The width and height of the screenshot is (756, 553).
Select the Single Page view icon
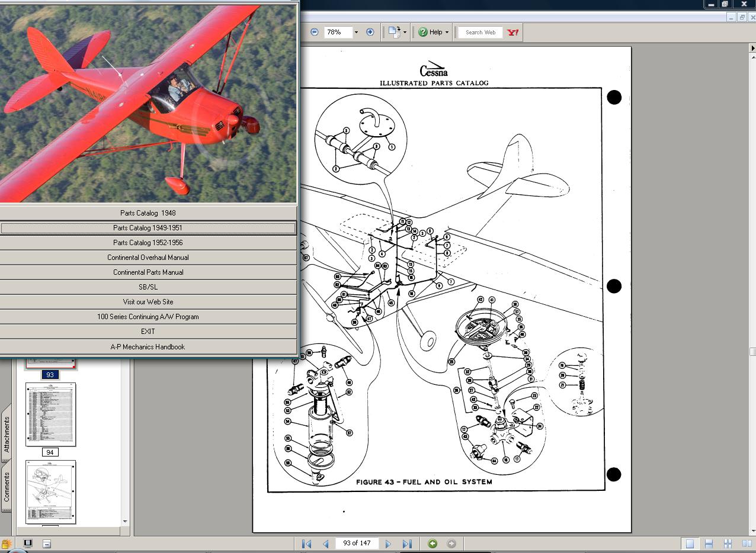pyautogui.click(x=690, y=543)
